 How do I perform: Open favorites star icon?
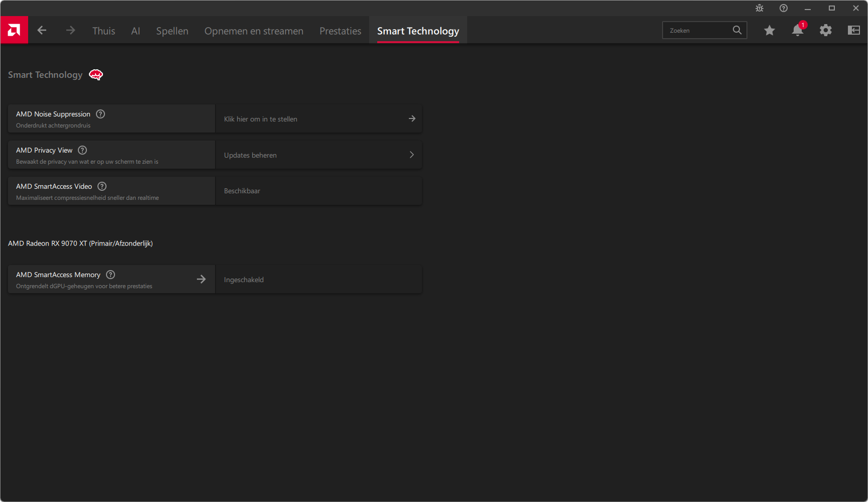point(769,31)
